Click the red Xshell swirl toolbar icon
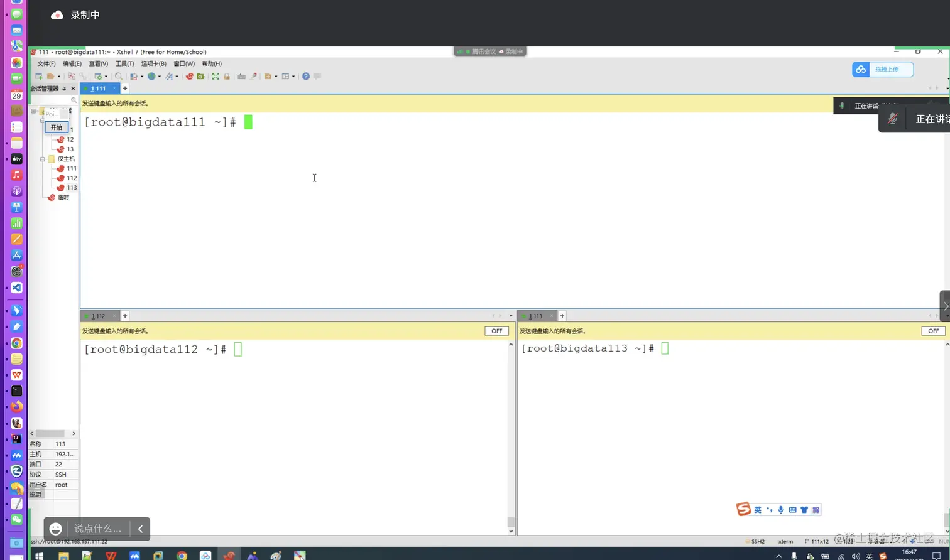Viewport: 950px width, 560px height. click(189, 76)
